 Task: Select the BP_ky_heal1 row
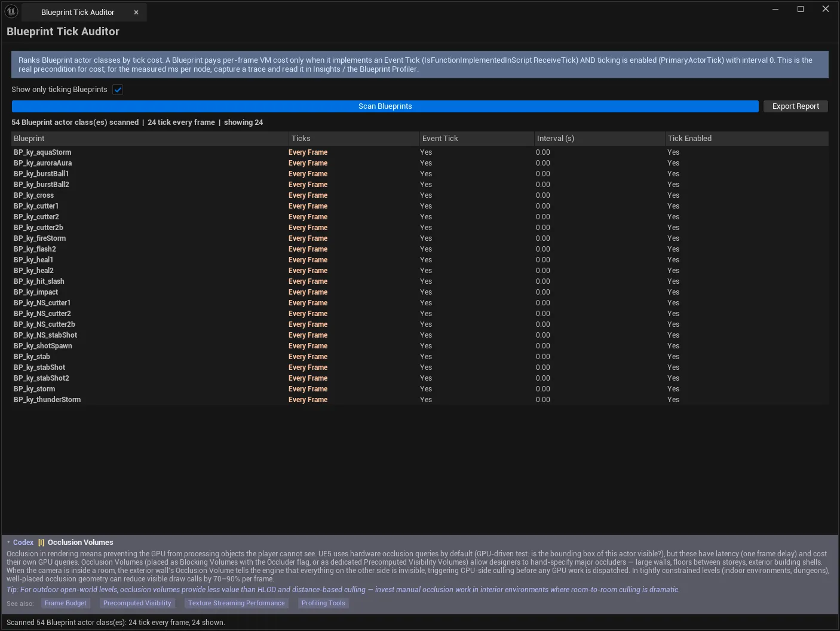click(420, 260)
